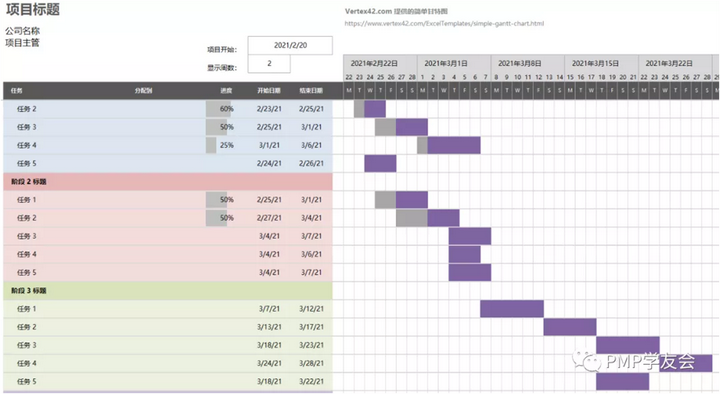The width and height of the screenshot is (720, 394).
Task: Click the purple bar for stage 3 任务 2
Action: click(x=570, y=327)
